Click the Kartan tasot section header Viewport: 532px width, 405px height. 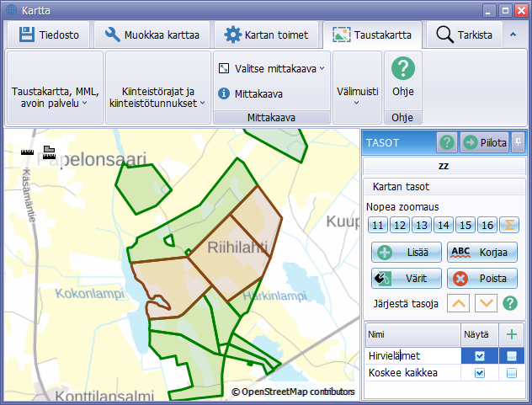pyautogui.click(x=444, y=186)
